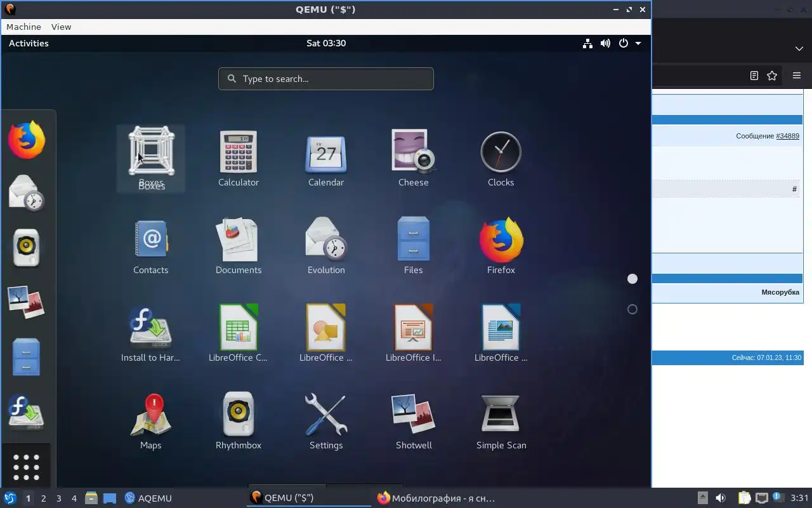
Task: Select AQEMU in host taskbar
Action: (148, 498)
